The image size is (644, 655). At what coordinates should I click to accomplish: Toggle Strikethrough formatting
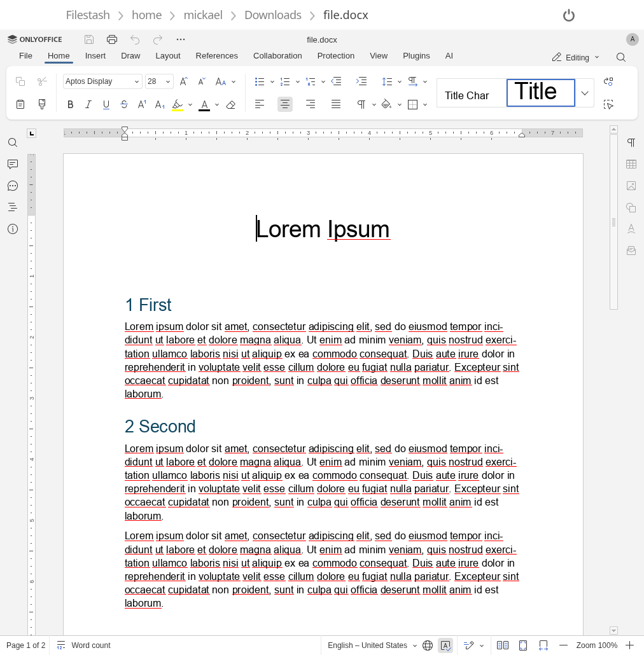point(124,104)
